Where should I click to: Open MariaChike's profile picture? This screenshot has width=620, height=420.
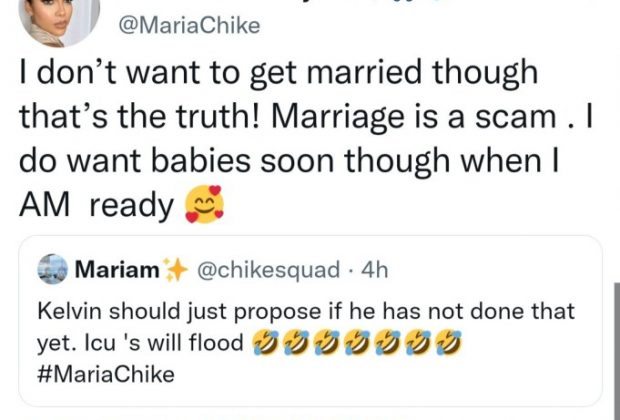coord(60,20)
